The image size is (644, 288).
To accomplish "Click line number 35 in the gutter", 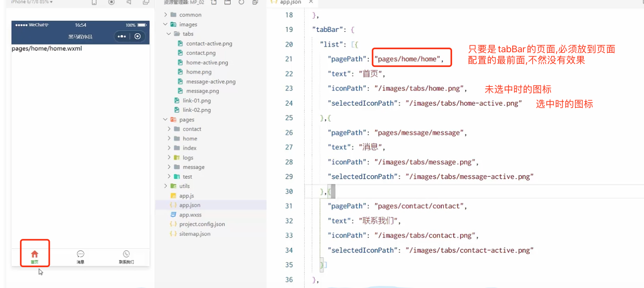I will pos(289,265).
